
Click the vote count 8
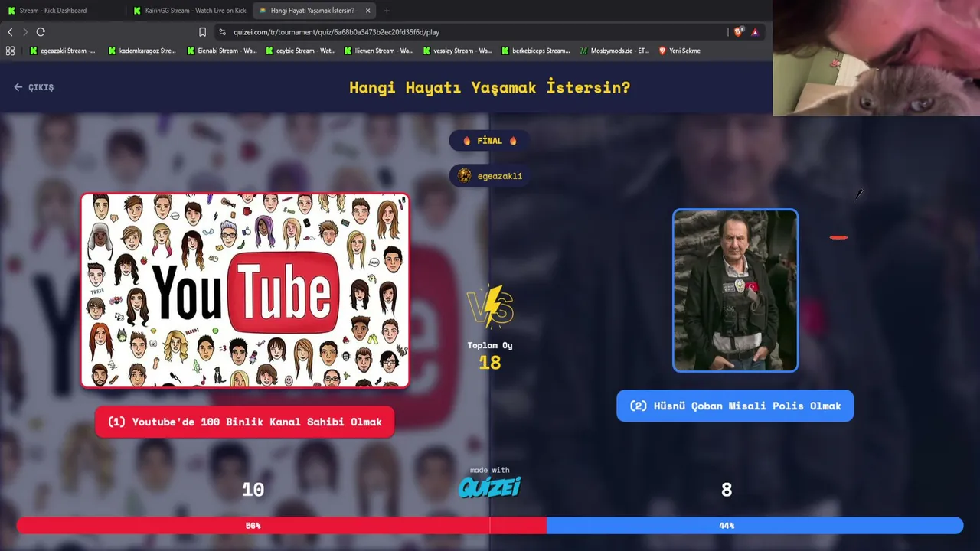[x=727, y=490]
